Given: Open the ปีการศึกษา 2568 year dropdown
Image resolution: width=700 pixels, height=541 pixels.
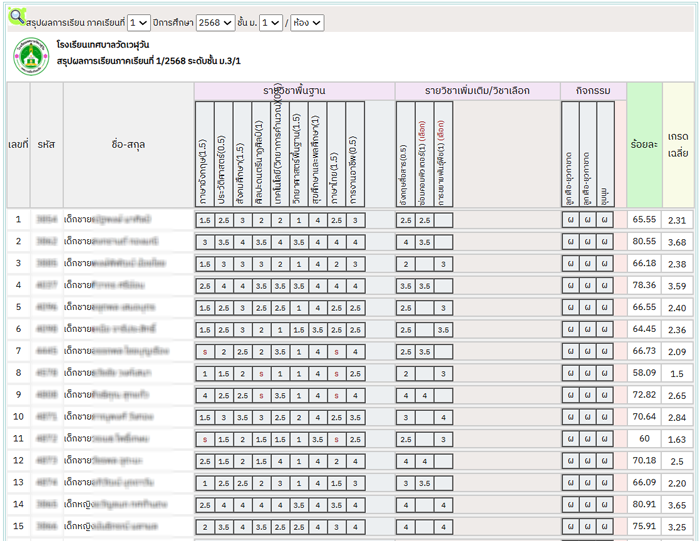Looking at the screenshot, I should tap(214, 23).
